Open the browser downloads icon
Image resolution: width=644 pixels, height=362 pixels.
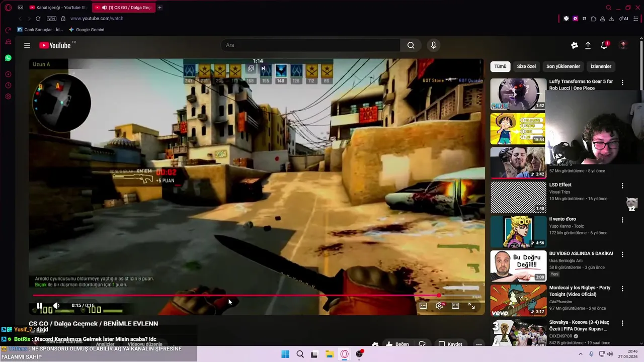pos(611,19)
